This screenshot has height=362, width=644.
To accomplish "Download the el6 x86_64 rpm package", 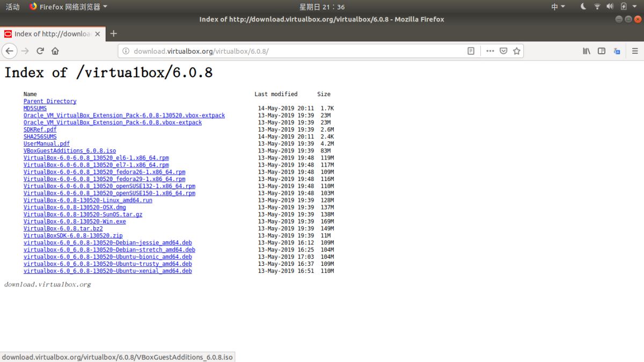I will pyautogui.click(x=96, y=158).
